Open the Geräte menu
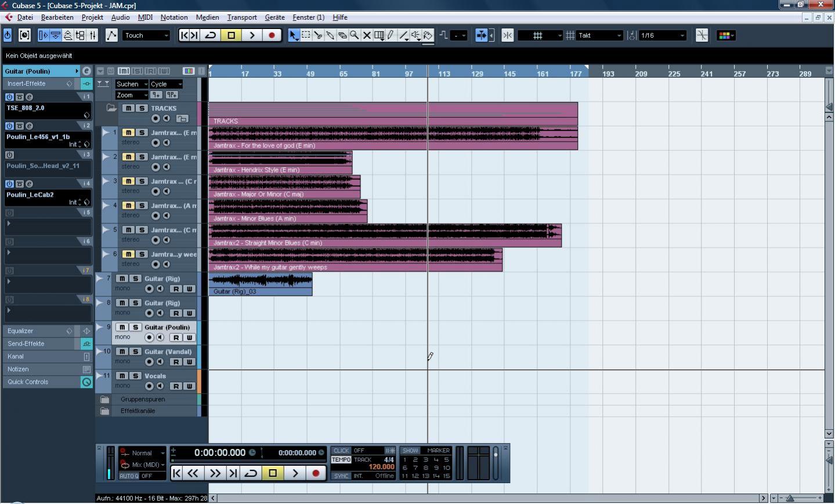835x504 pixels. [x=274, y=17]
